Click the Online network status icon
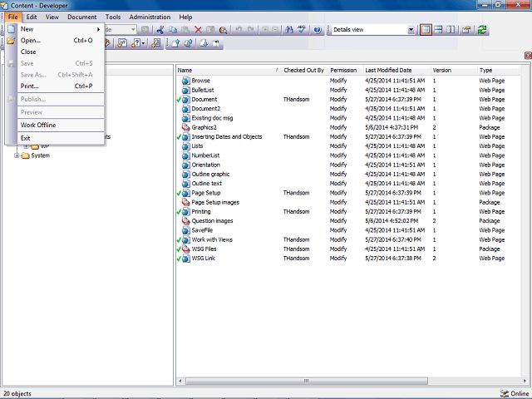Viewport: 532px width, 399px height. [505, 393]
